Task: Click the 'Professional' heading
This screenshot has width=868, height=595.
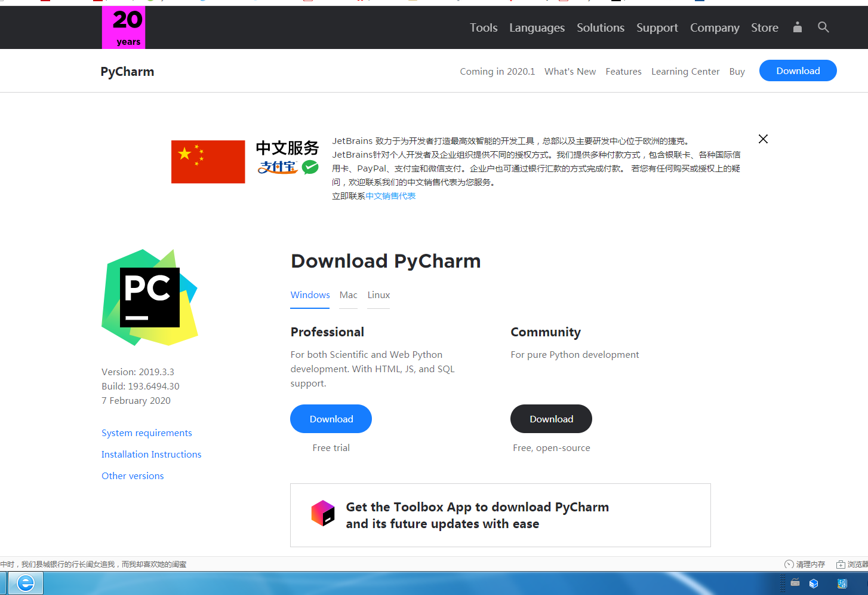Action: tap(327, 332)
